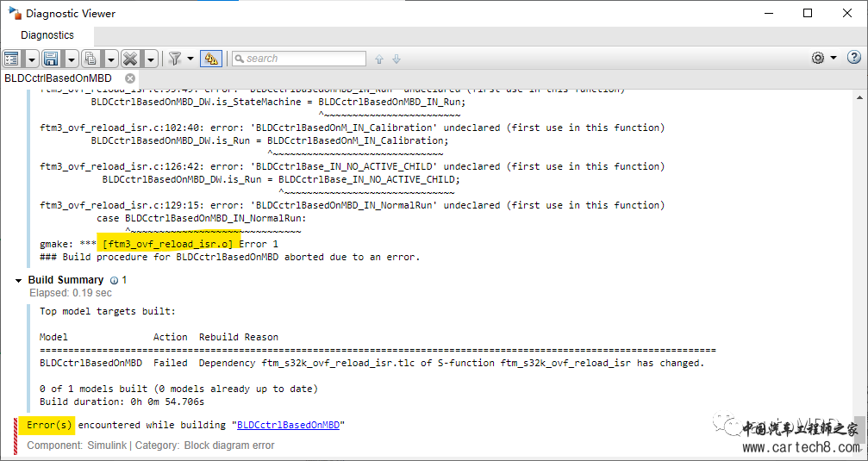Click '0 of 1 models built' line
This screenshot has height=461, width=868.
tap(178, 389)
